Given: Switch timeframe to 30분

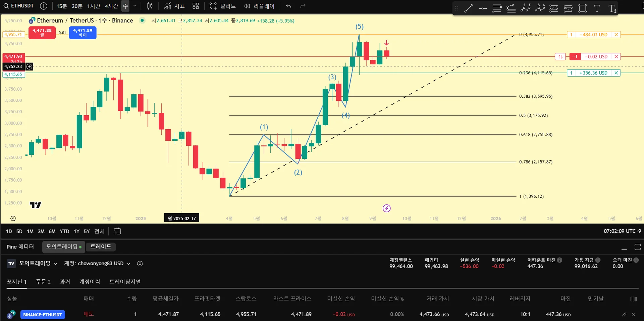Looking at the screenshot, I should (77, 6).
